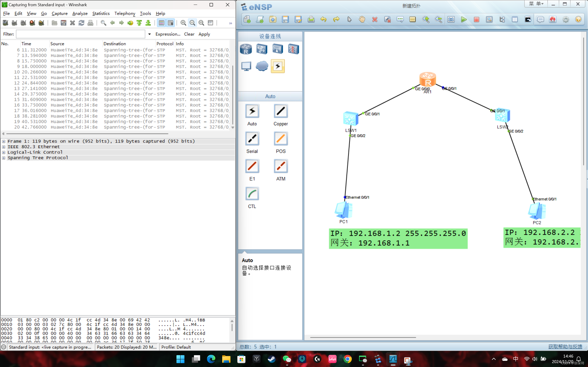Select the Serial cable type
Image resolution: width=588 pixels, height=367 pixels.
pyautogui.click(x=252, y=139)
